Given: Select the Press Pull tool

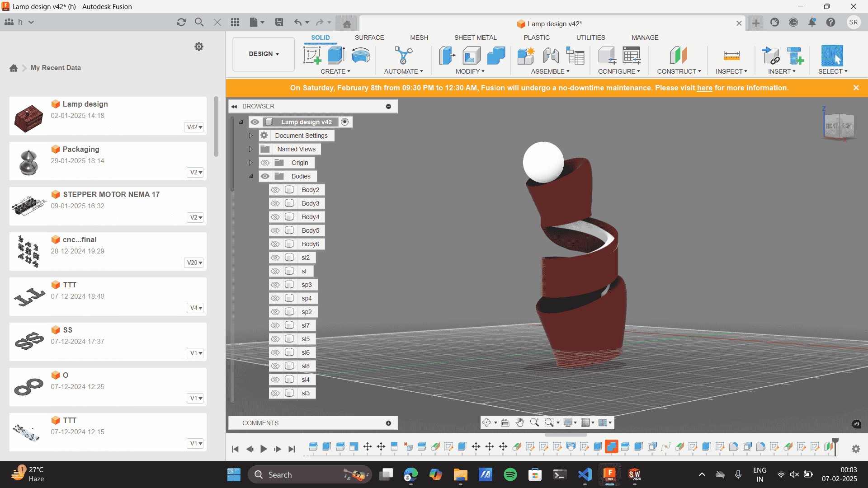Looking at the screenshot, I should (447, 55).
